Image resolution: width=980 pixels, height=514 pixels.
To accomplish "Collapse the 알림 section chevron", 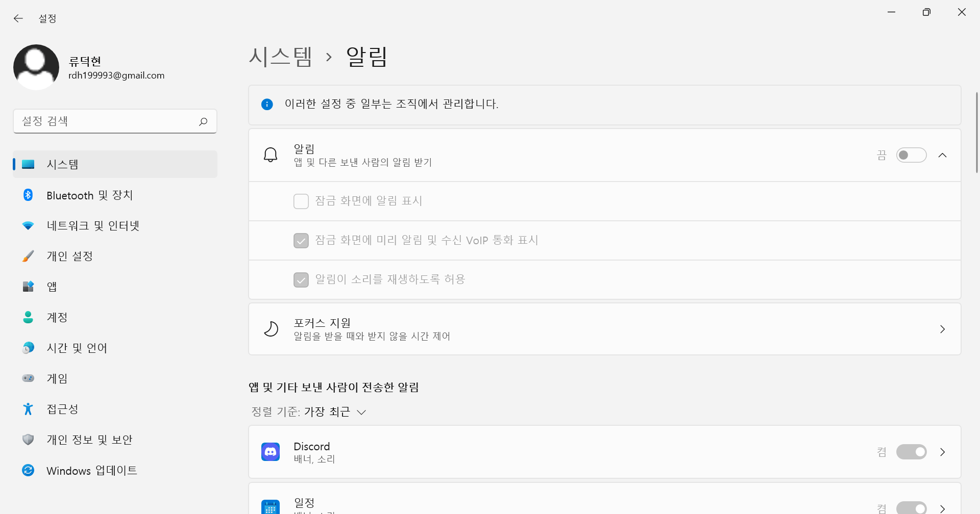I will coord(943,155).
